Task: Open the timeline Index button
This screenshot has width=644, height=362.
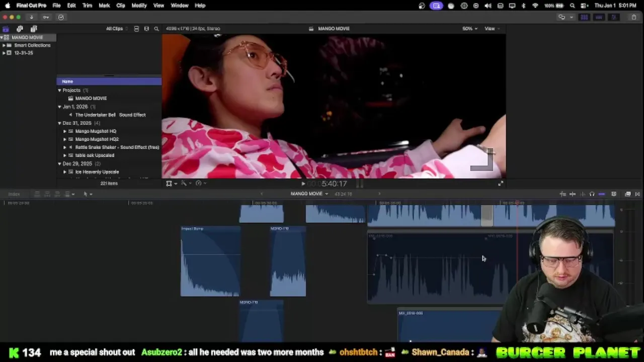Action: click(14, 194)
